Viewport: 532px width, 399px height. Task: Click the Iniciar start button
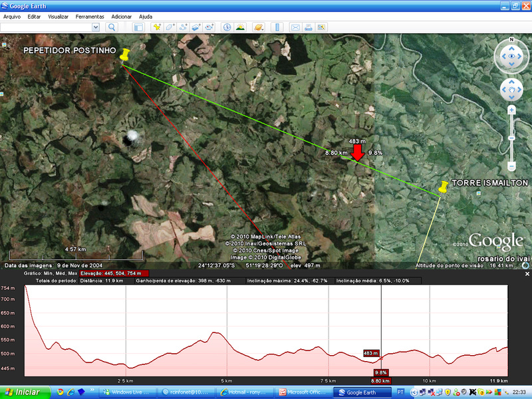25,392
